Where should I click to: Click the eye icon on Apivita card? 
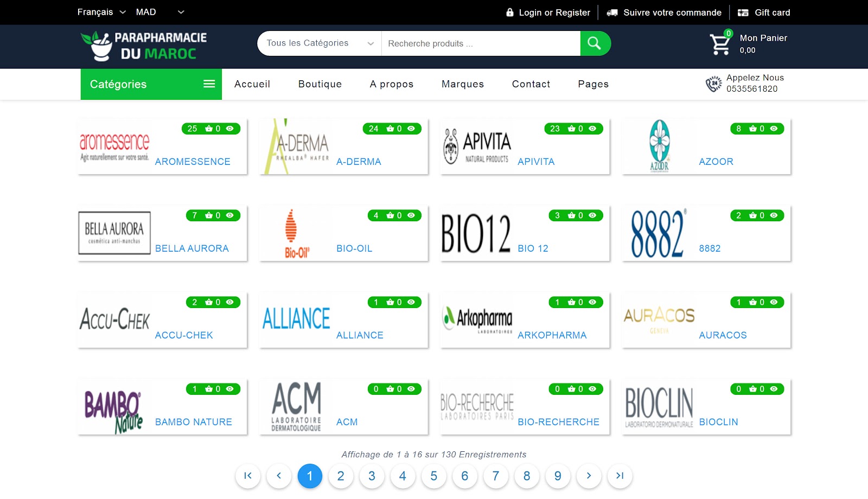click(x=592, y=129)
